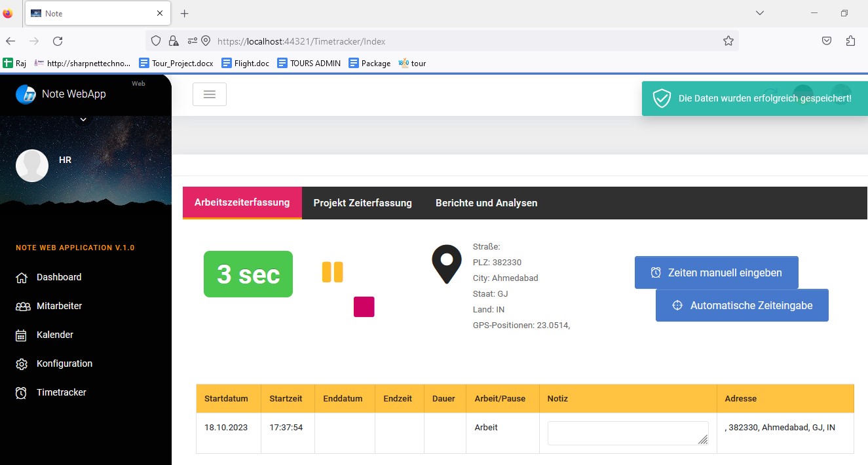The height and width of the screenshot is (465, 868).
Task: Click the URL address bar
Action: point(442,41)
